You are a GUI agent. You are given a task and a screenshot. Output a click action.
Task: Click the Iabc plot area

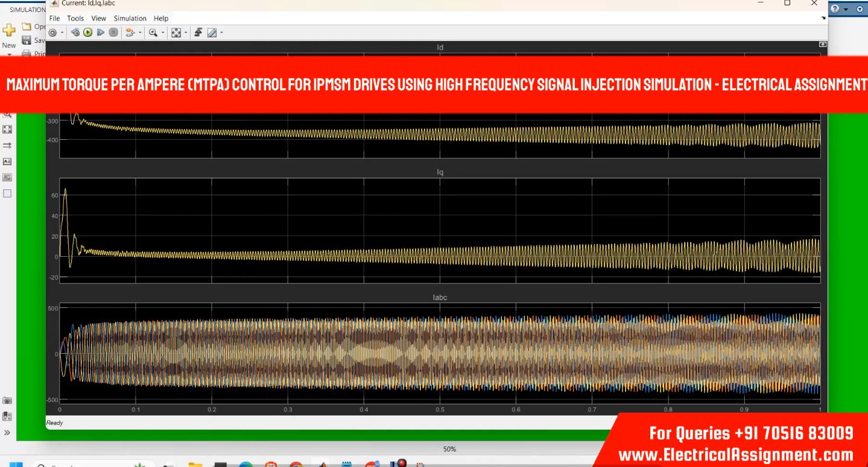[440, 354]
